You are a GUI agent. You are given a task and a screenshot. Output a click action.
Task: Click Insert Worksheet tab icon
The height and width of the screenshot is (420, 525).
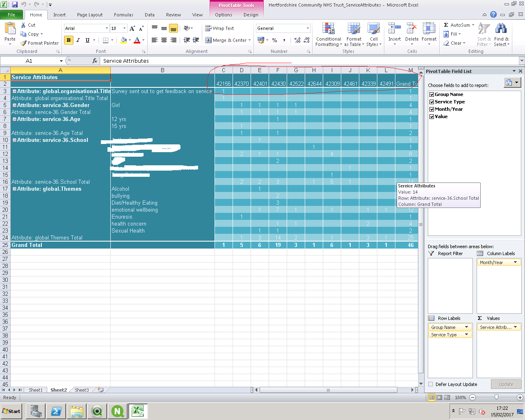[100, 390]
